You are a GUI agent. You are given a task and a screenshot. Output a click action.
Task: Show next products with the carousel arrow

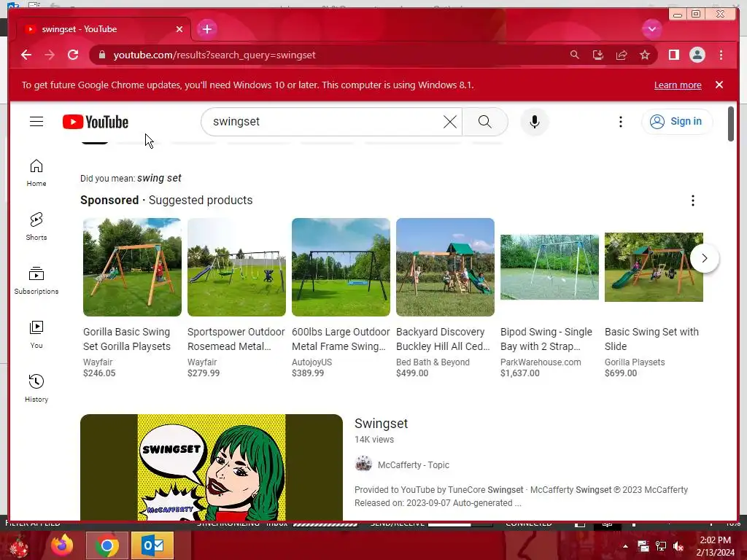(704, 258)
